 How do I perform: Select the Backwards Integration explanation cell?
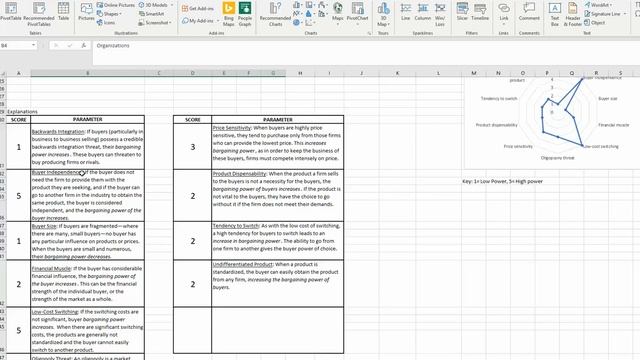(x=87, y=147)
